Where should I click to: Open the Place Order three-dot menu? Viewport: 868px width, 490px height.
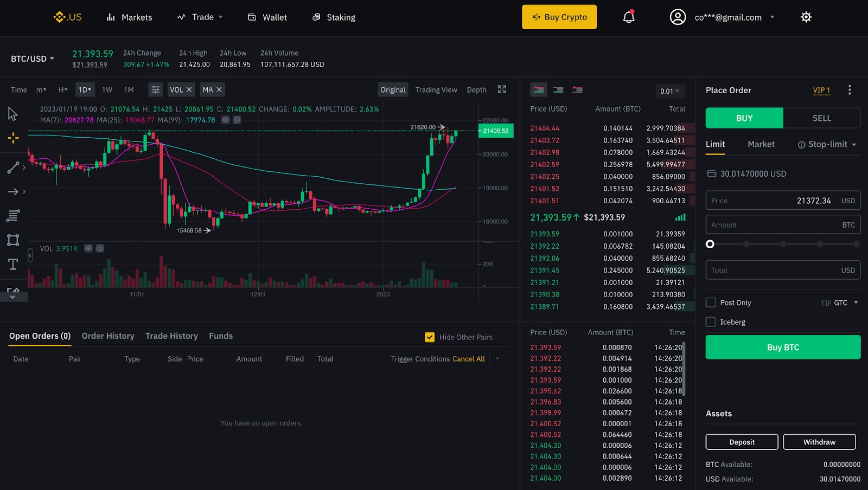[850, 90]
